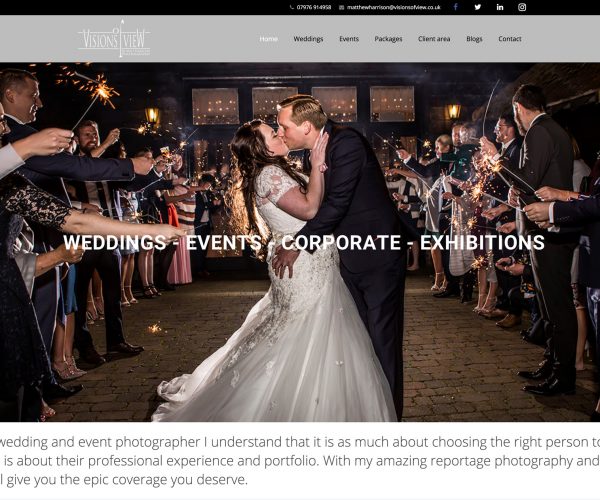Open the Contact menu item

pyautogui.click(x=510, y=39)
